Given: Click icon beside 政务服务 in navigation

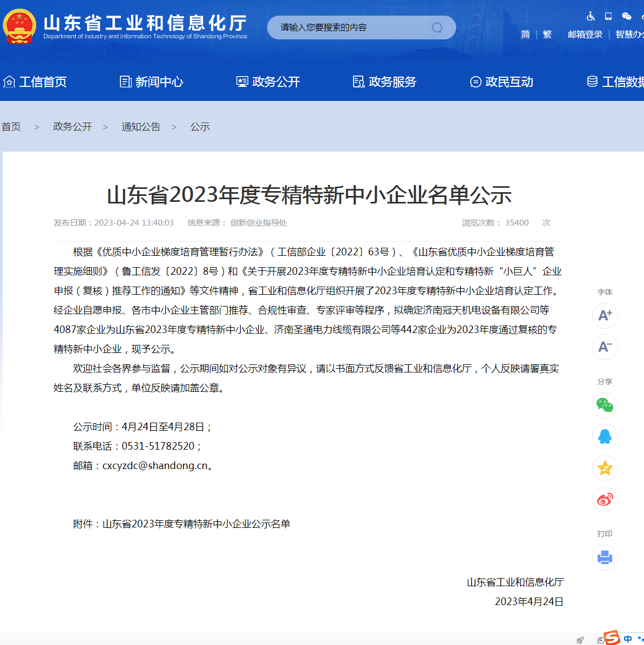Looking at the screenshot, I should [x=358, y=82].
